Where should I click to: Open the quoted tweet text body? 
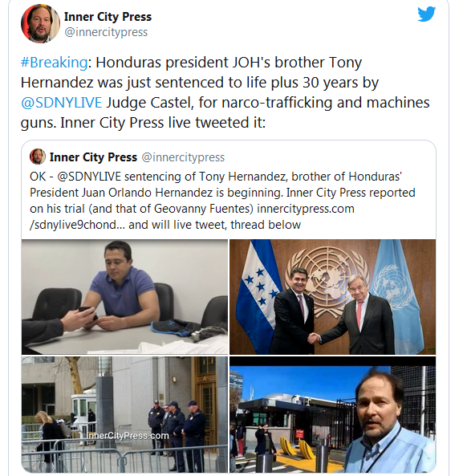[222, 201]
